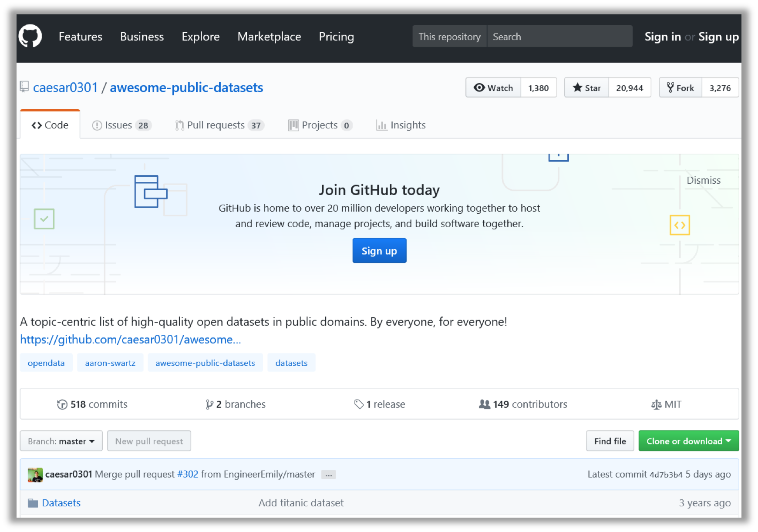Open the 1,380 watchers count
This screenshot has height=532, width=758.
click(539, 88)
